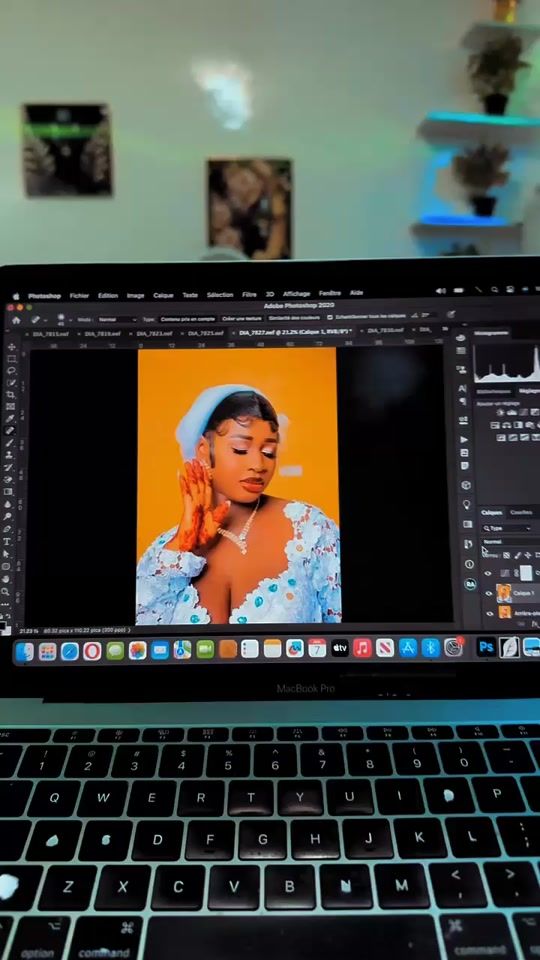
Task: Select the Rectangular Marquee tool
Action: (11, 359)
